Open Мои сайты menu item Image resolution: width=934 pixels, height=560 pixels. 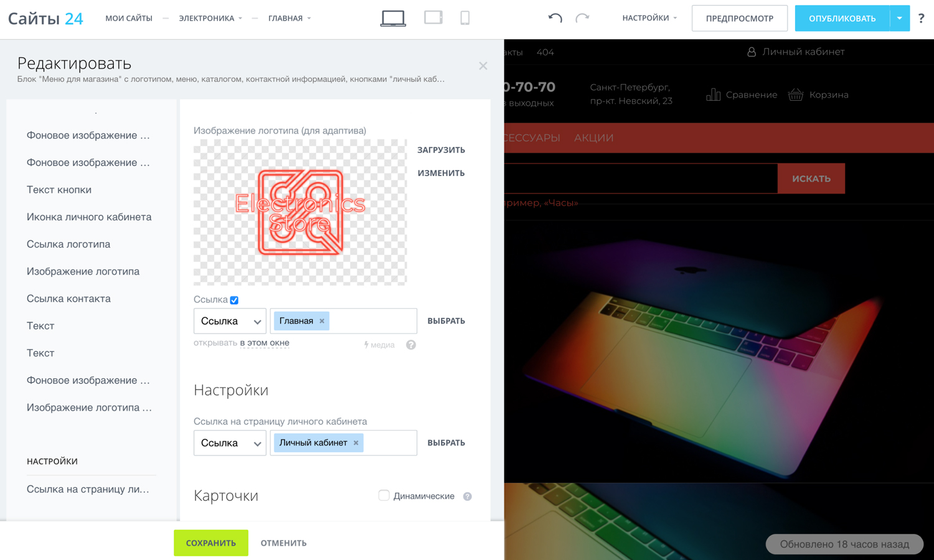(x=129, y=18)
